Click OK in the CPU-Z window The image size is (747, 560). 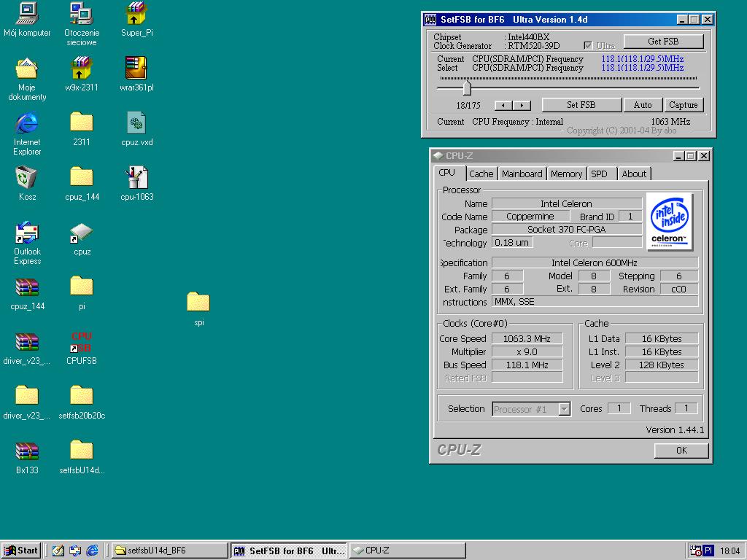pos(681,451)
